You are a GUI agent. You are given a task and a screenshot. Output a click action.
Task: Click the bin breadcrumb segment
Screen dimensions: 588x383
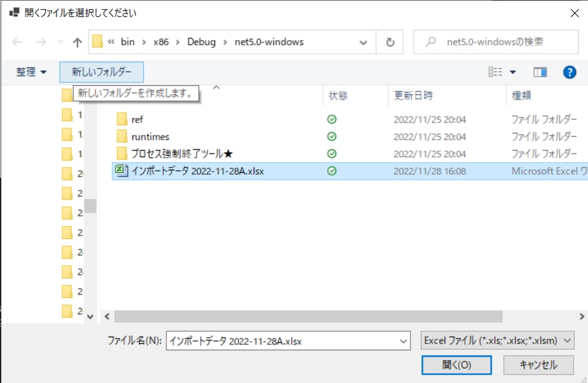(128, 42)
